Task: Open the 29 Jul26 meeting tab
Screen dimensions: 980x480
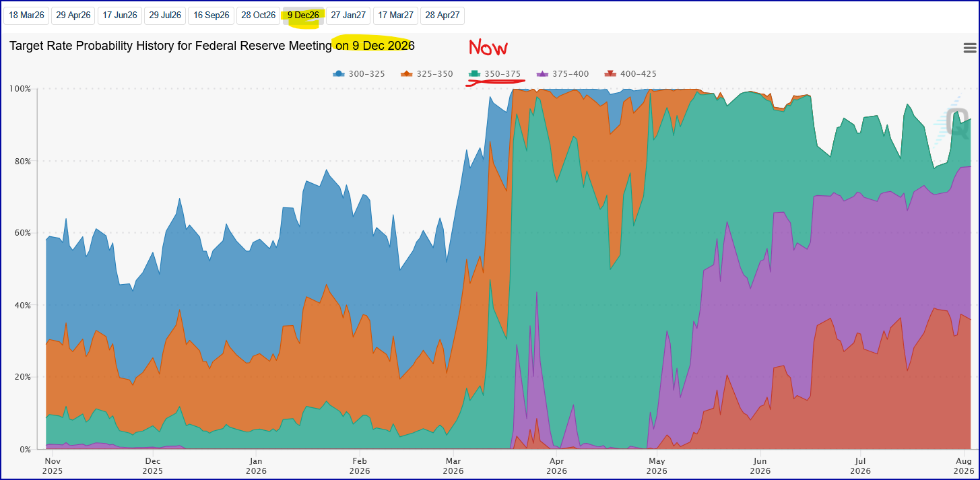Action: pyautogui.click(x=165, y=15)
